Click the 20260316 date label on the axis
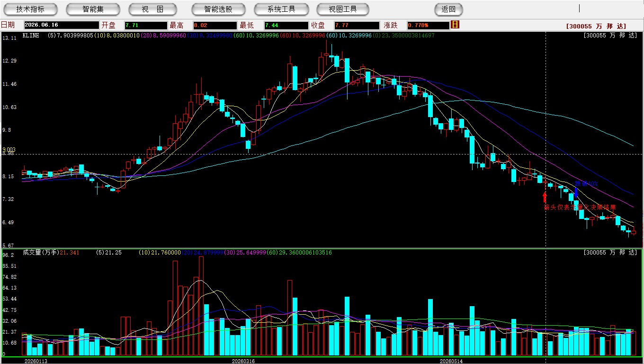This screenshot has width=644, height=364. (243, 361)
